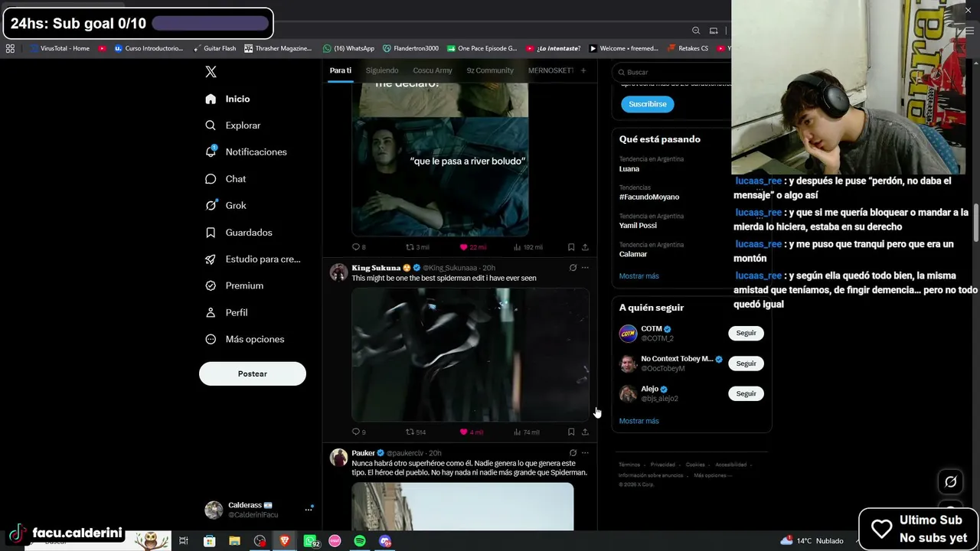Repost King Sukuna's spiderman edit post
Screen dimensions: 980x551
[x=416, y=432]
